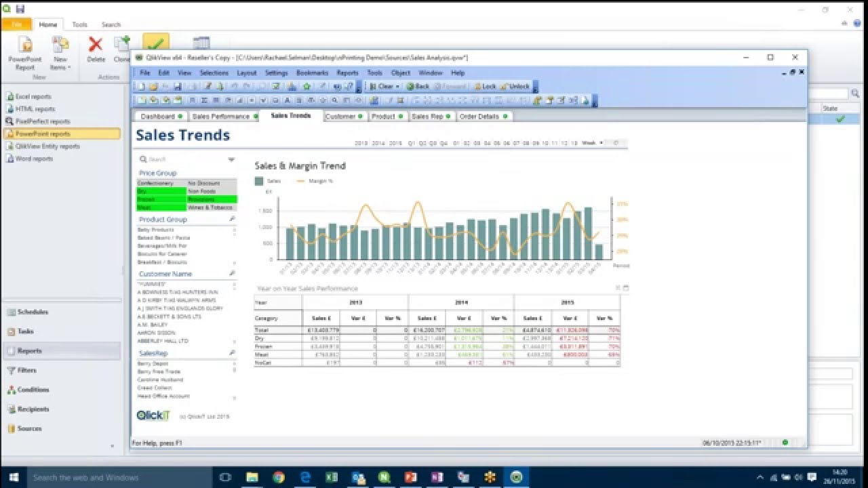
Task: Select PixelPerfect reports in NPrinting sidebar
Action: coord(43,121)
